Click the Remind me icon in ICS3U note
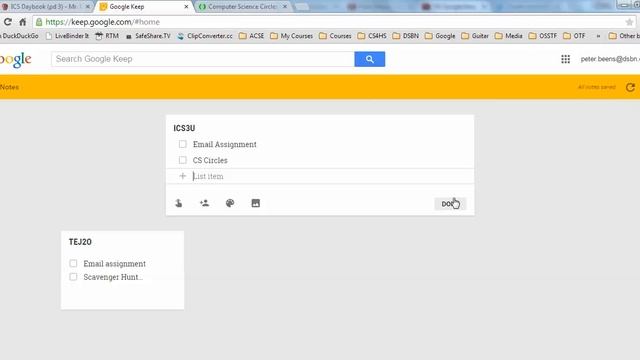640x360 pixels. point(179,203)
